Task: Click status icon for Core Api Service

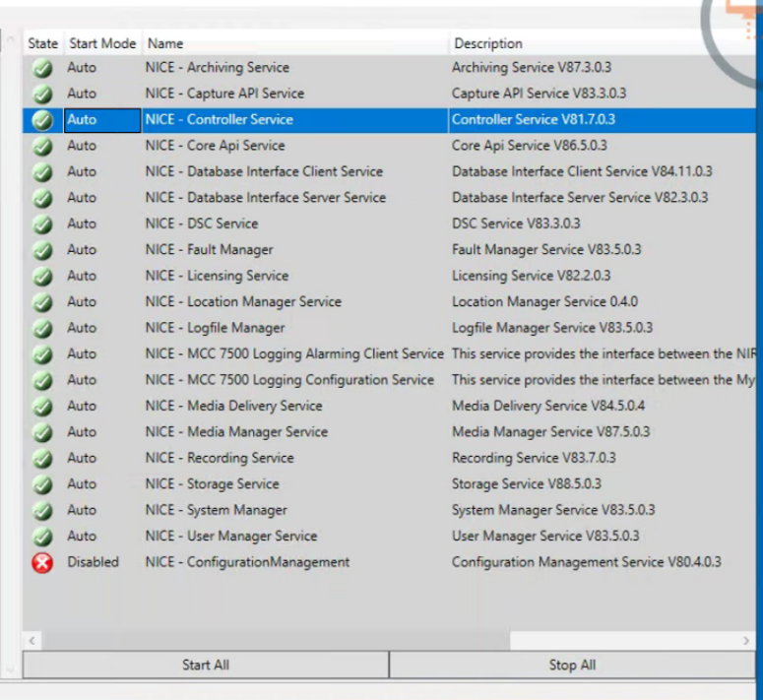Action: pyautogui.click(x=42, y=146)
